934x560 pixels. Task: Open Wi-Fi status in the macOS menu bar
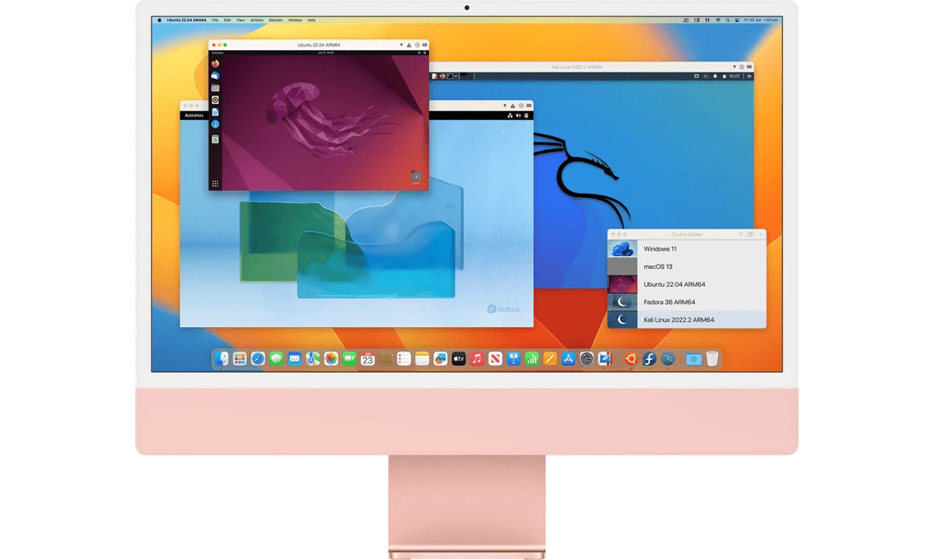pos(718,20)
